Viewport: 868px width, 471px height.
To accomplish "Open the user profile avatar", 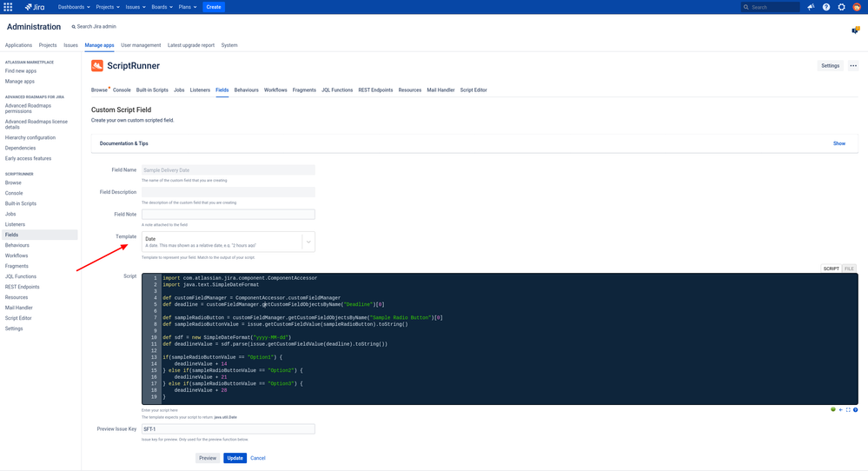I will [x=857, y=7].
